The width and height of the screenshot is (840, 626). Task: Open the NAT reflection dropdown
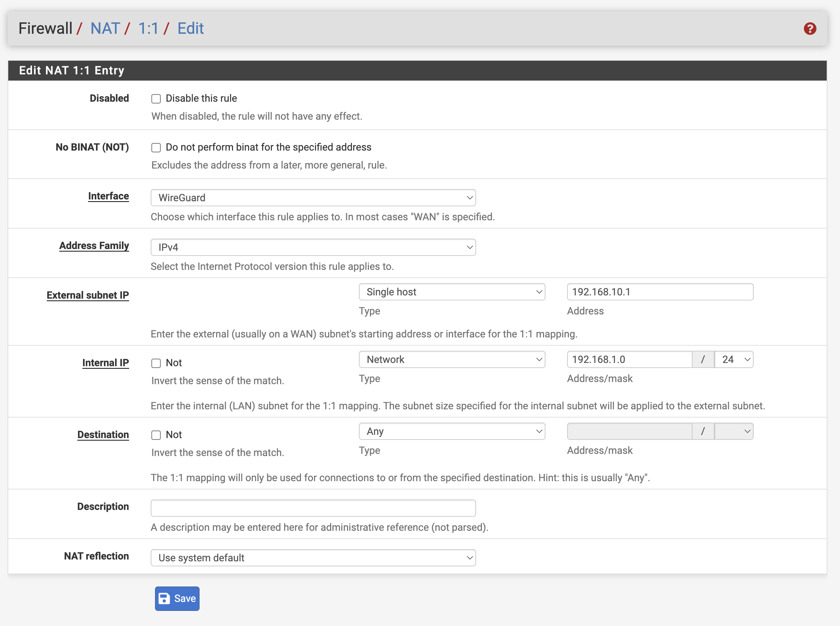(x=313, y=558)
